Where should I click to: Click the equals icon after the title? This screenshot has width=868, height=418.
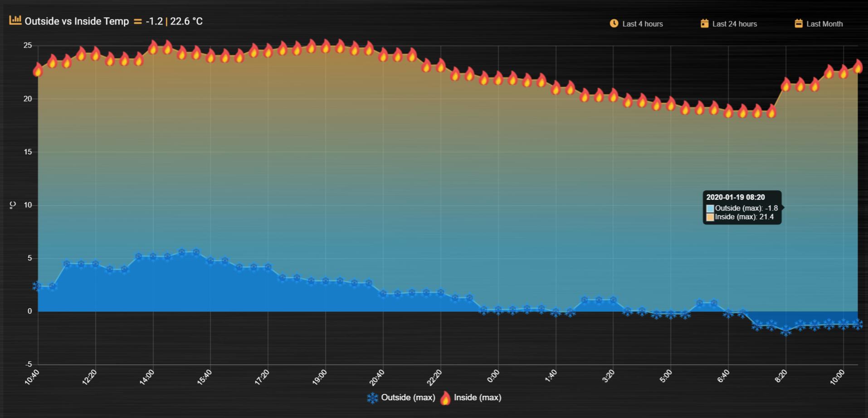point(138,21)
